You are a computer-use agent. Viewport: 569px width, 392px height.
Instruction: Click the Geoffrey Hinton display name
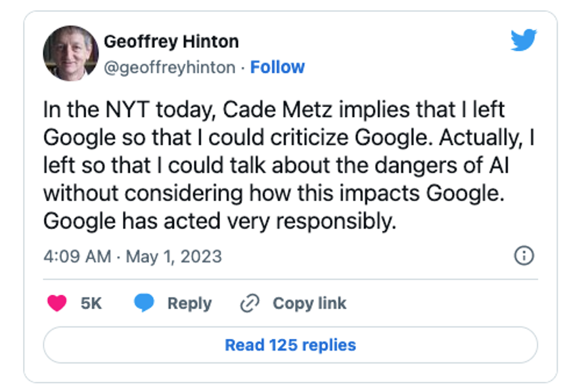coord(171,41)
